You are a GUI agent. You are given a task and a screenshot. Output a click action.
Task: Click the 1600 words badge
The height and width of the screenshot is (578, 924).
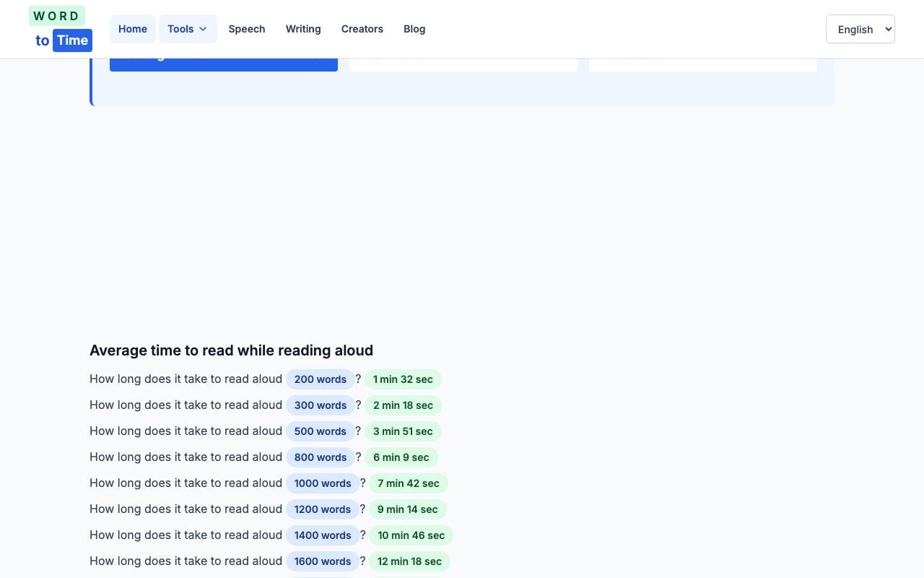coord(323,561)
